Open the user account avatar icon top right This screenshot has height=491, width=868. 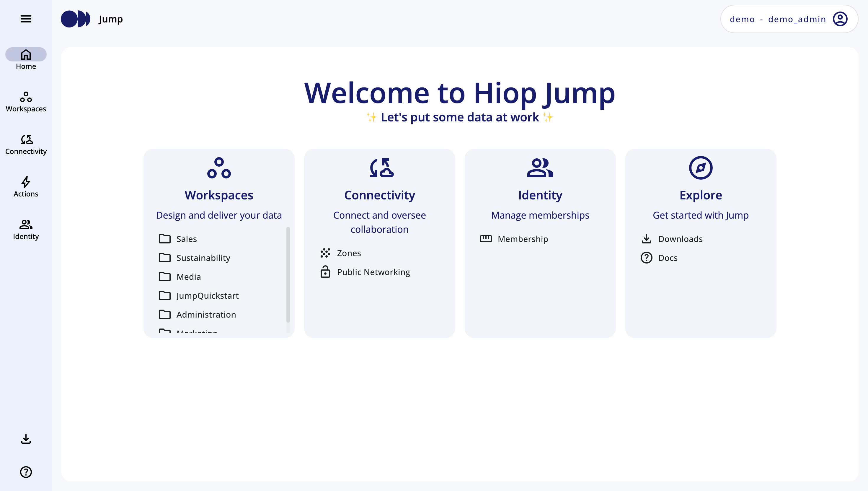click(x=840, y=19)
